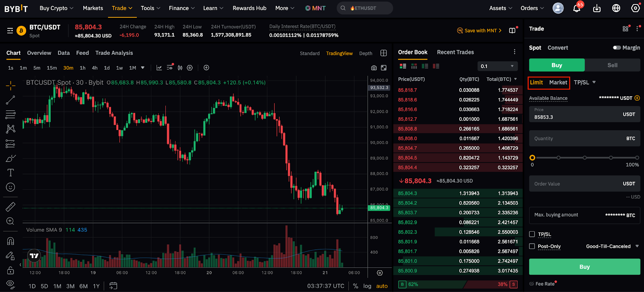Open the TP/SL order type dropdown

(x=585, y=82)
